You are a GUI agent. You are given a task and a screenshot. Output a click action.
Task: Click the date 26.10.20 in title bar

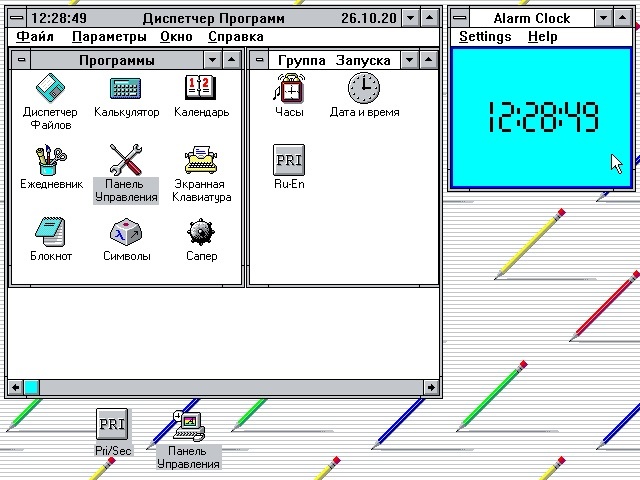pyautogui.click(x=369, y=18)
